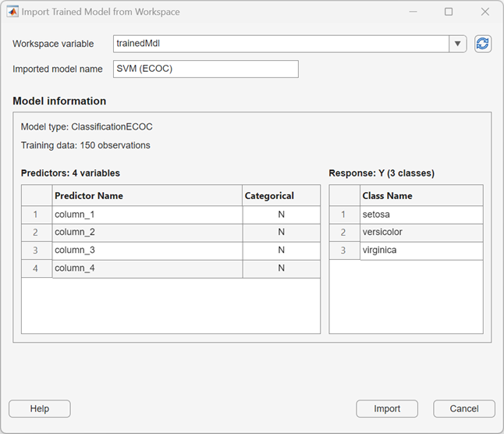The image size is (504, 434).
Task: Click the Predictor Name column header
Action: 147,196
